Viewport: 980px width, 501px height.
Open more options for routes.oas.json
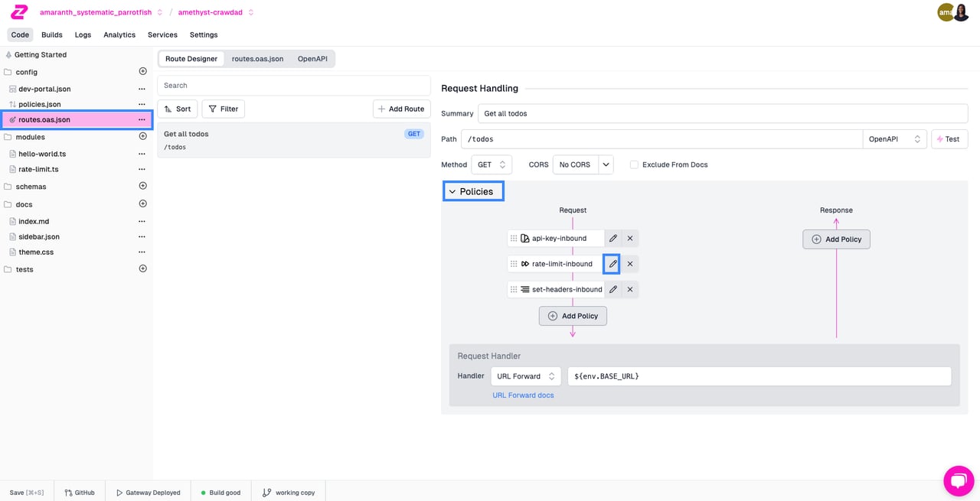tap(142, 119)
